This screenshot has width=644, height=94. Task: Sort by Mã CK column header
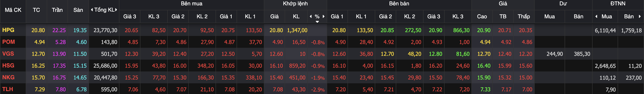(13, 10)
